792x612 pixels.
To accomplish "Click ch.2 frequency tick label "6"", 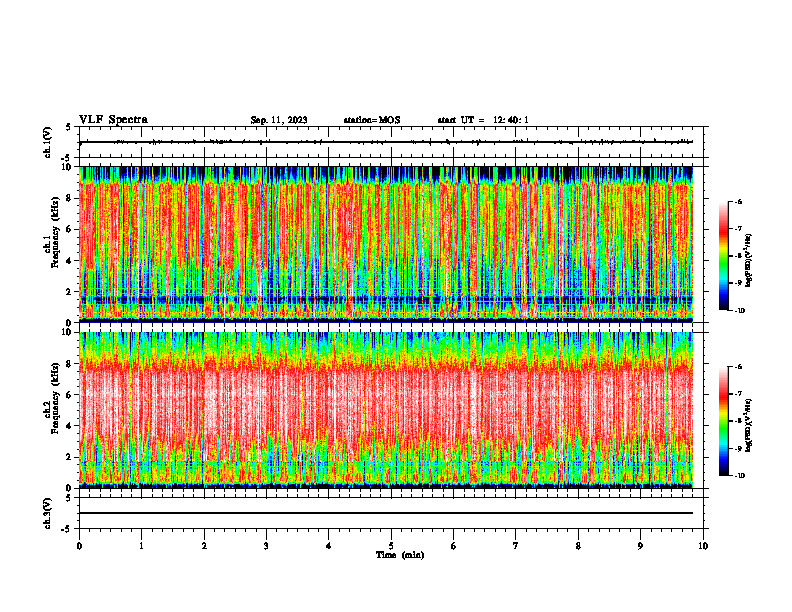I will coord(71,395).
